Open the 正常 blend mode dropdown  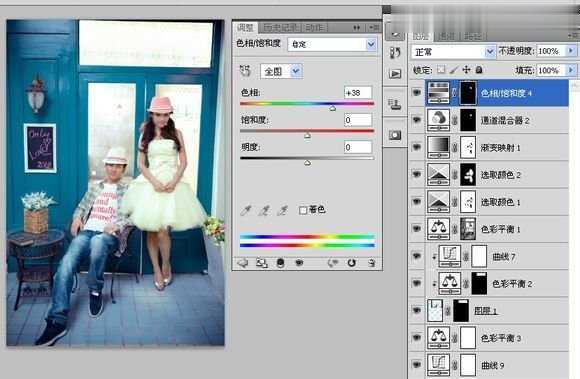click(453, 52)
